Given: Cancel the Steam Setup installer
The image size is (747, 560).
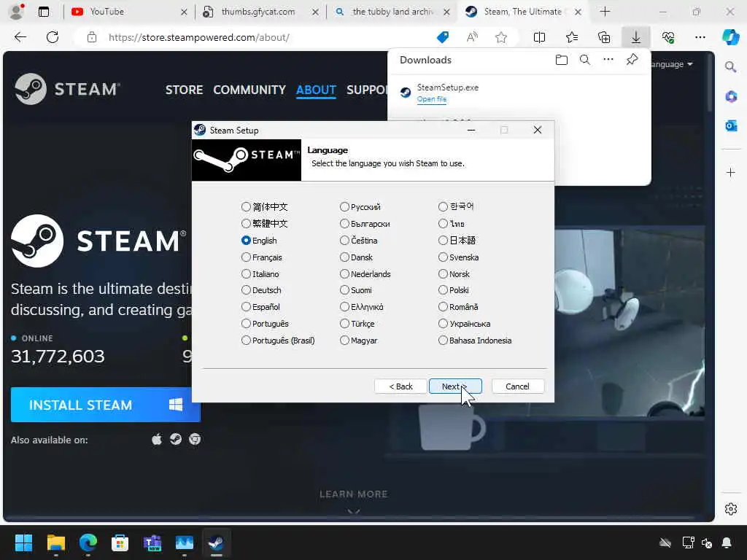Looking at the screenshot, I should click(x=517, y=386).
